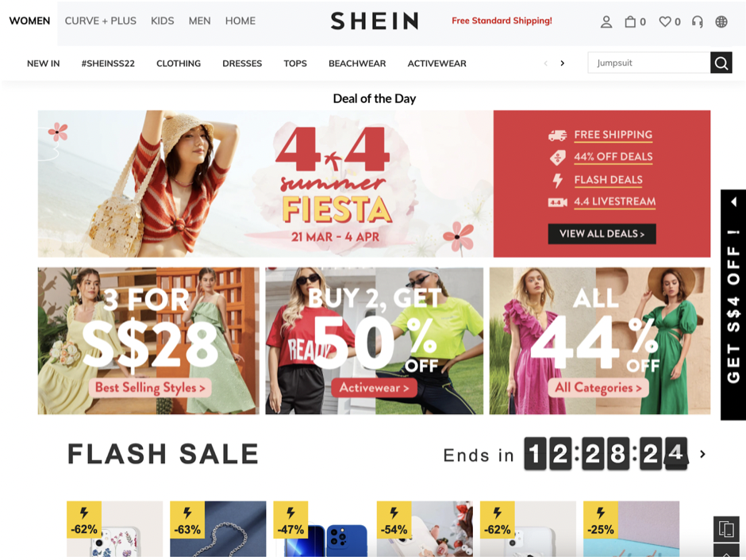The height and width of the screenshot is (560, 746).
Task: View wishlist via heart icon
Action: point(664,21)
